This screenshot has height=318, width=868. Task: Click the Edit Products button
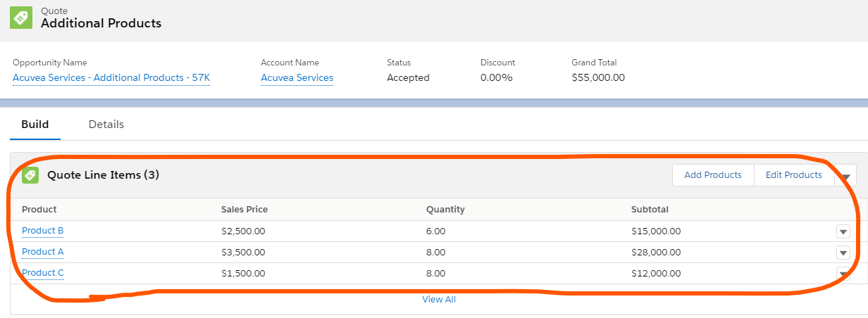[x=793, y=175]
